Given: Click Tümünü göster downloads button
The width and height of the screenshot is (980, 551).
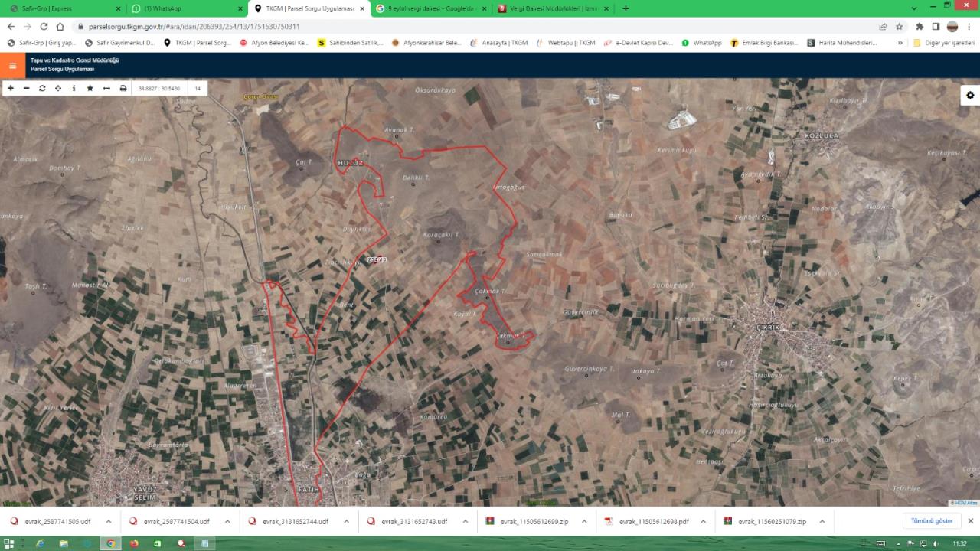Looking at the screenshot, I should (x=932, y=521).
